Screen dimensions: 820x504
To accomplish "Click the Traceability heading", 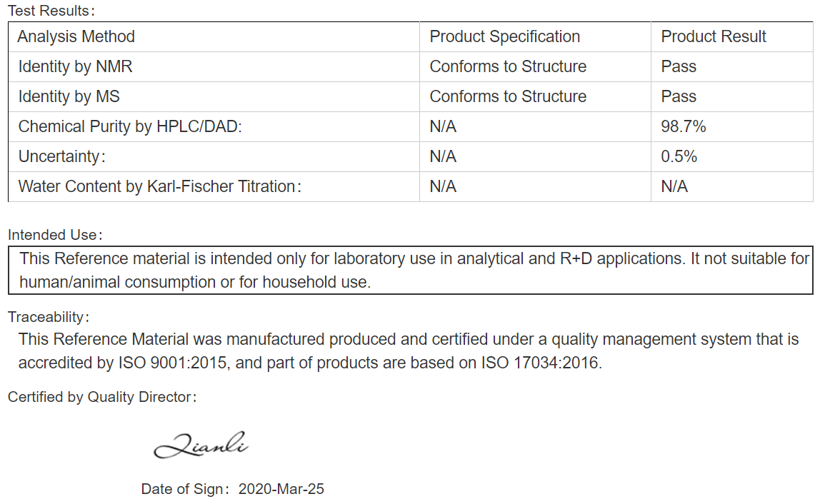I will pos(48,317).
